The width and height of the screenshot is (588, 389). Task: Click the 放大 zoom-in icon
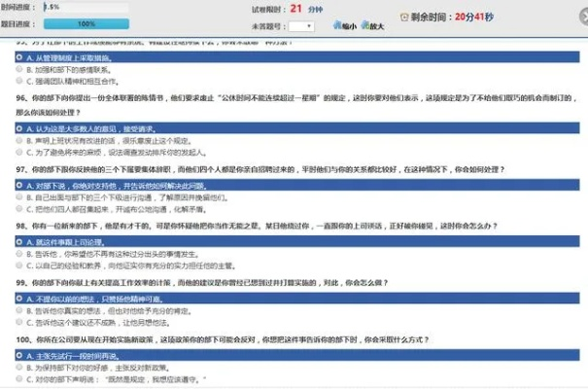click(365, 25)
